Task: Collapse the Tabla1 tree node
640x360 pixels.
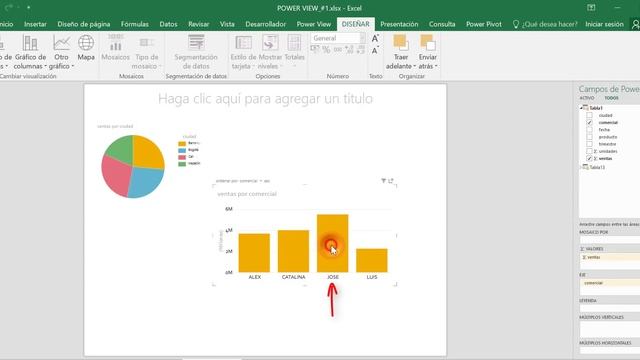Action: [x=581, y=108]
